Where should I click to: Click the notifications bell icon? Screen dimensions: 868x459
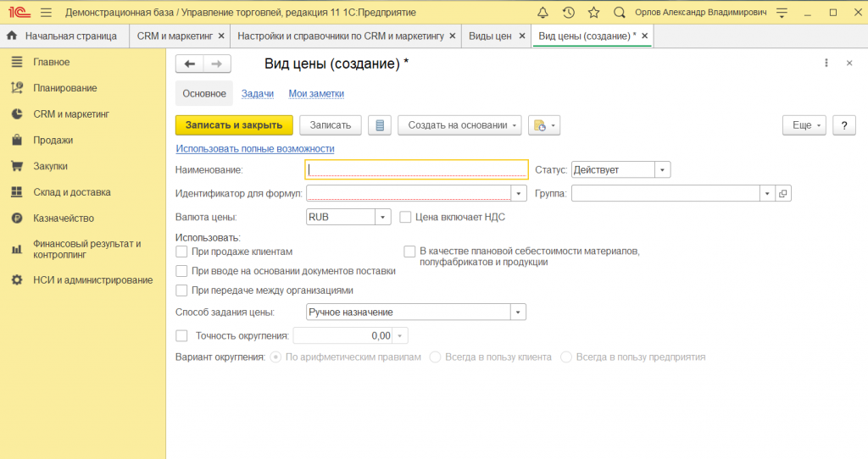[542, 13]
